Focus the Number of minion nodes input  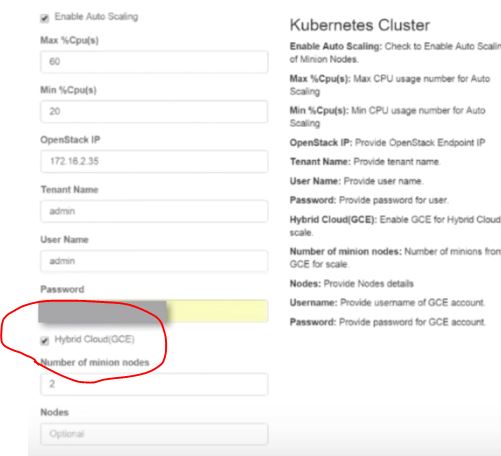coord(154,384)
